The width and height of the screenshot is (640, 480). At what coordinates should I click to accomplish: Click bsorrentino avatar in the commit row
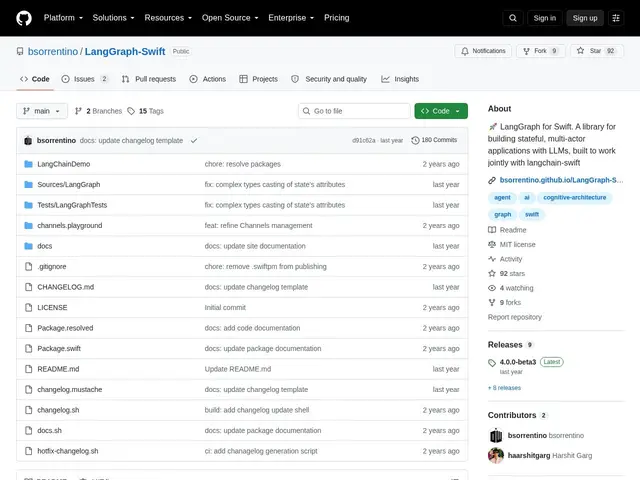click(x=28, y=140)
